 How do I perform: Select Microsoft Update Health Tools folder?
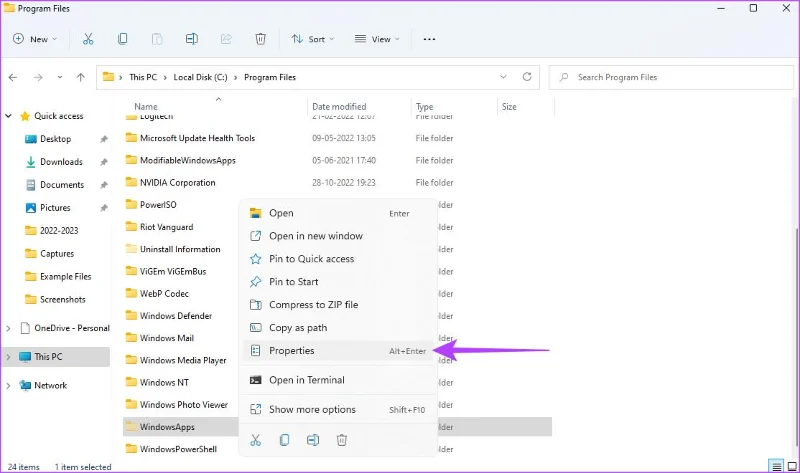197,138
